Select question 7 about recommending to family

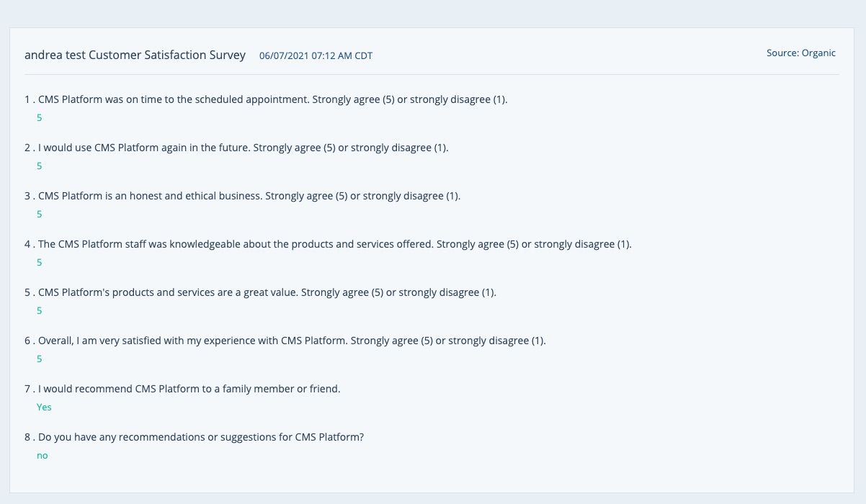click(182, 389)
